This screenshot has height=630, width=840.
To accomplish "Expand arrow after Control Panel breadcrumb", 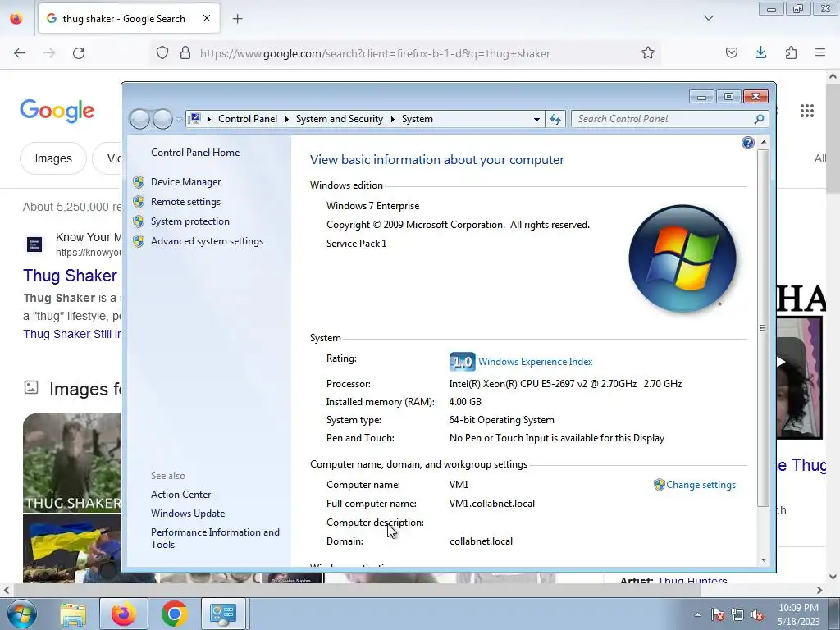I will click(286, 120).
